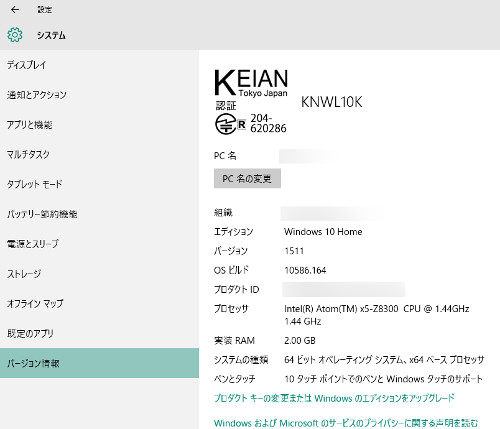Click the settings gear icon beside システム
This screenshot has height=429, width=500.
pyautogui.click(x=15, y=35)
